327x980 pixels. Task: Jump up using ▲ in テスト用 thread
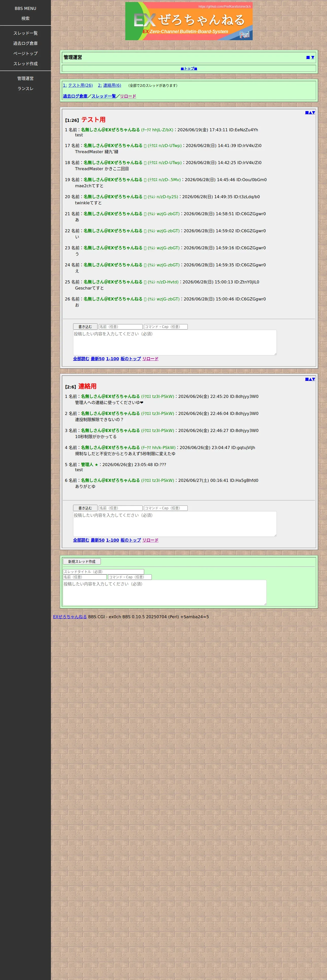310,113
